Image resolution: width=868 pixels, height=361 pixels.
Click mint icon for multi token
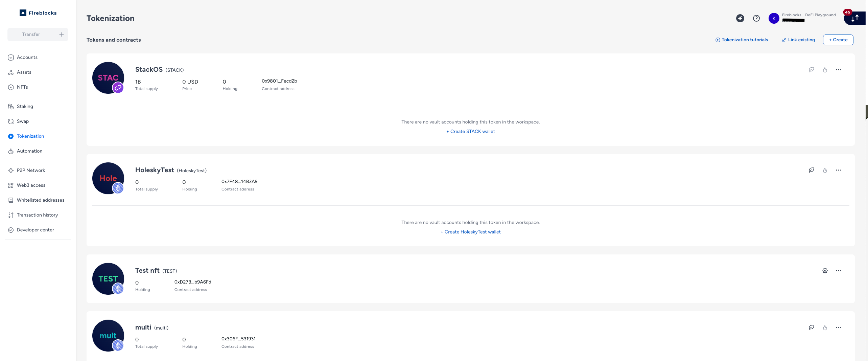tap(811, 328)
